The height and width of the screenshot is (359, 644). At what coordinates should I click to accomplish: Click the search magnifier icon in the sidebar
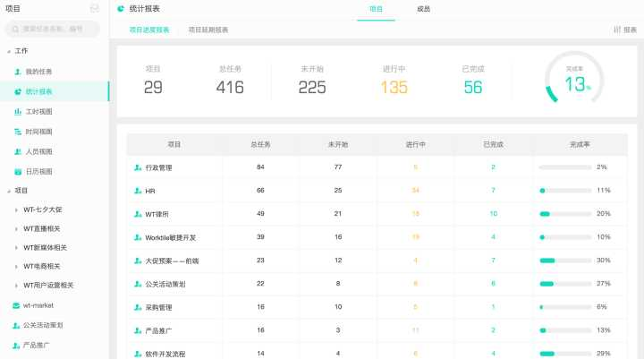coord(15,30)
